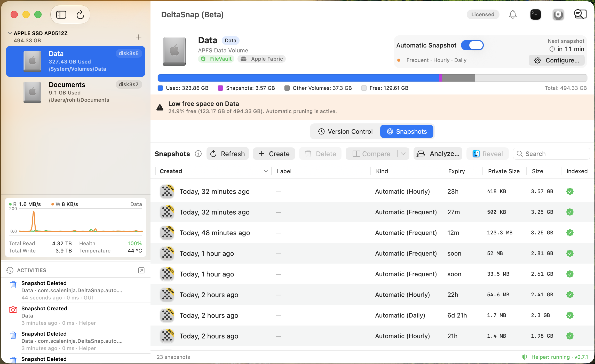
Task: Click indexed checkmark for the 23h expiry row
Action: [x=570, y=191]
